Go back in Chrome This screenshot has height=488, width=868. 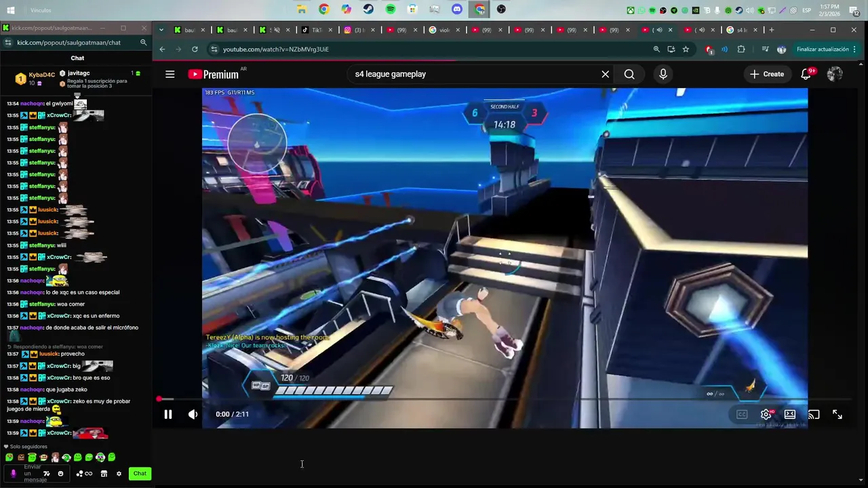(162, 49)
